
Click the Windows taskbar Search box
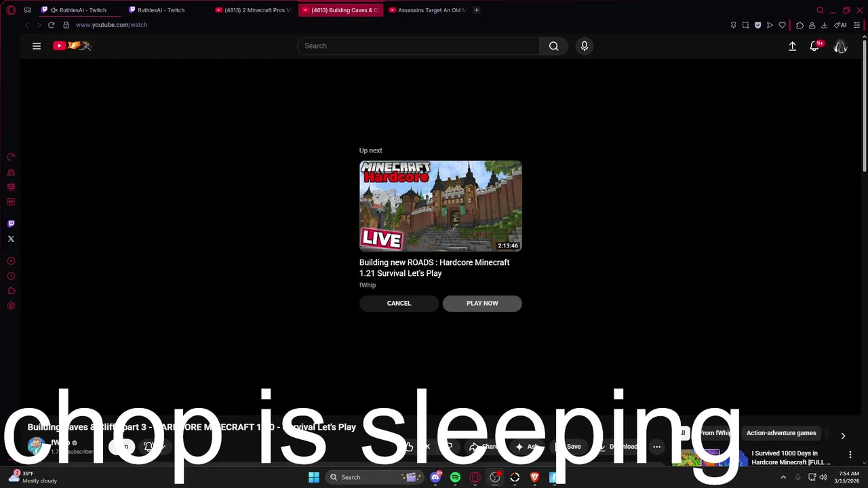click(374, 477)
